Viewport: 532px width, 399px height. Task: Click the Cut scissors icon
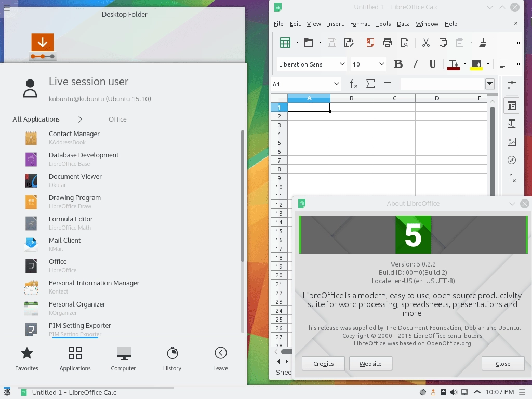tap(426, 43)
